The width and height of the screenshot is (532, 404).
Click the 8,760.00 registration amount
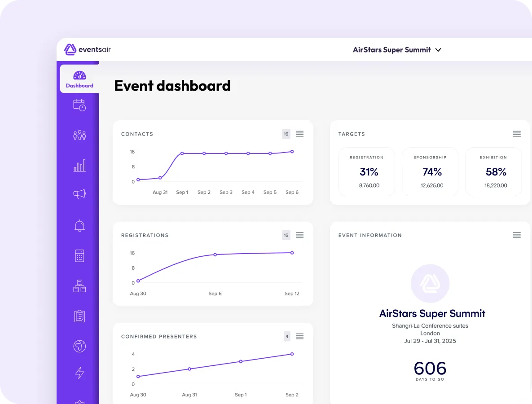pyautogui.click(x=369, y=185)
